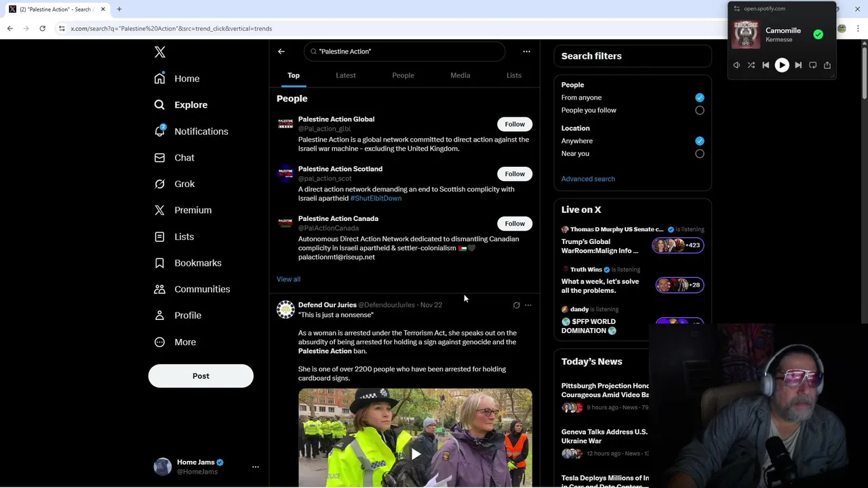Close the Palestine Action search tab
Viewport: 868px width, 488px height.
tap(103, 9)
